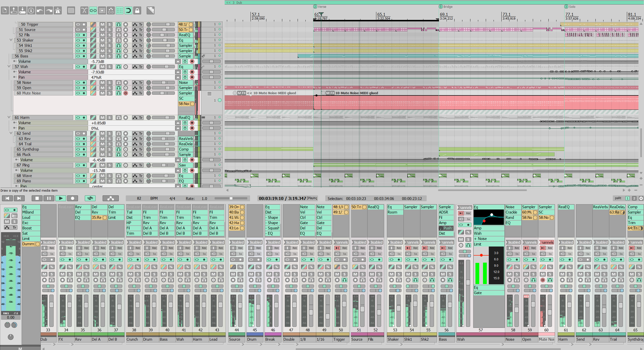Image resolution: width=644 pixels, height=350 pixels.
Task: Solo track 69 Piano
Action: 109,181
